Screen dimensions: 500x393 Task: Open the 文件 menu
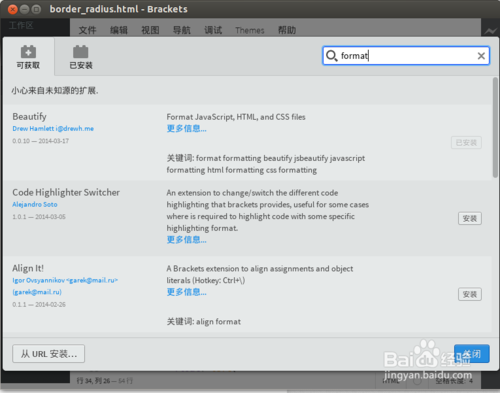coord(87,30)
